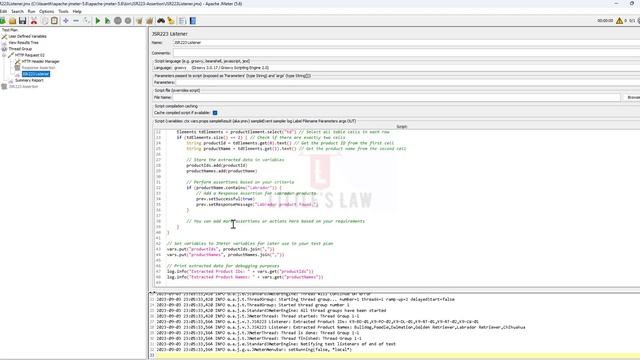Cut the selected element with scissors icon
The height and width of the screenshot is (360, 640).
pos(34,21)
